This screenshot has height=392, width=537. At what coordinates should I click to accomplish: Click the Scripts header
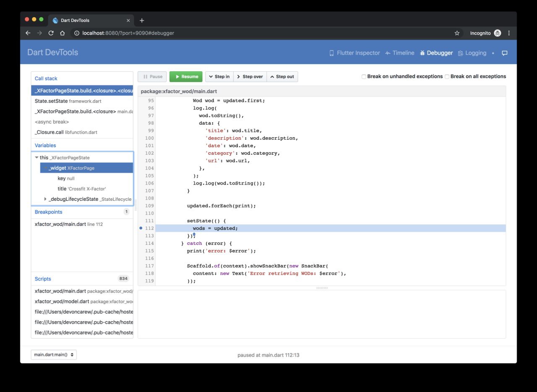tap(43, 279)
